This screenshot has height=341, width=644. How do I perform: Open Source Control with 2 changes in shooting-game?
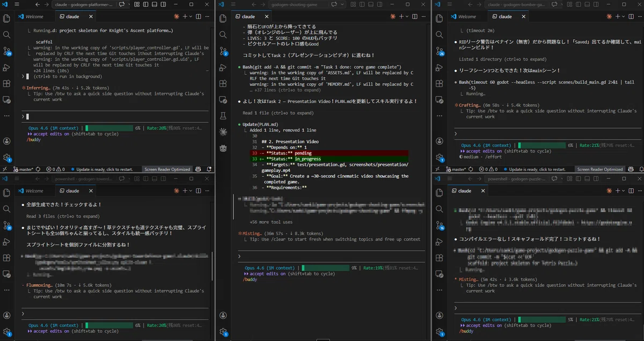point(224,51)
